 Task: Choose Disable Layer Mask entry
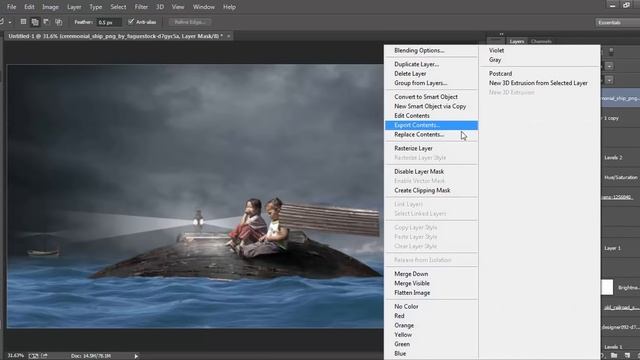point(431,172)
